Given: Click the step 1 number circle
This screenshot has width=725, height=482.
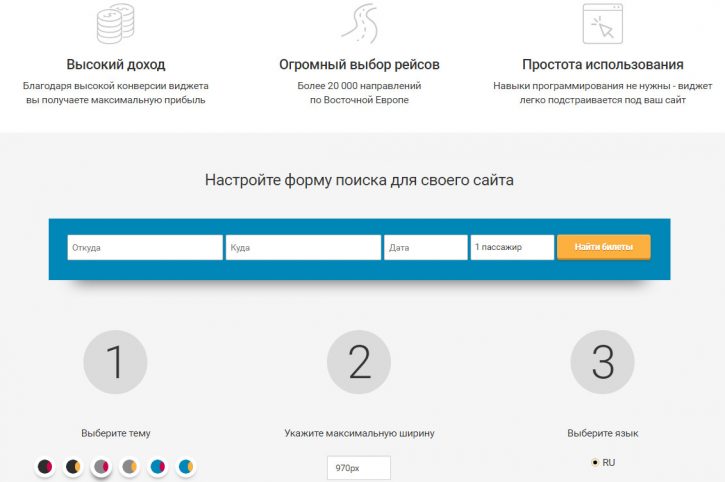Looking at the screenshot, I should click(116, 362).
